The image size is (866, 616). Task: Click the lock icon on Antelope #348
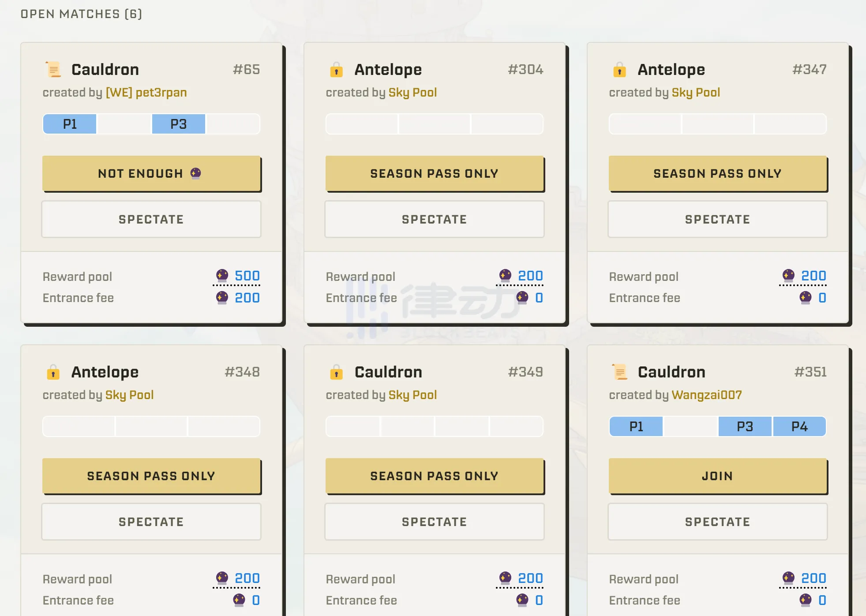tap(53, 372)
